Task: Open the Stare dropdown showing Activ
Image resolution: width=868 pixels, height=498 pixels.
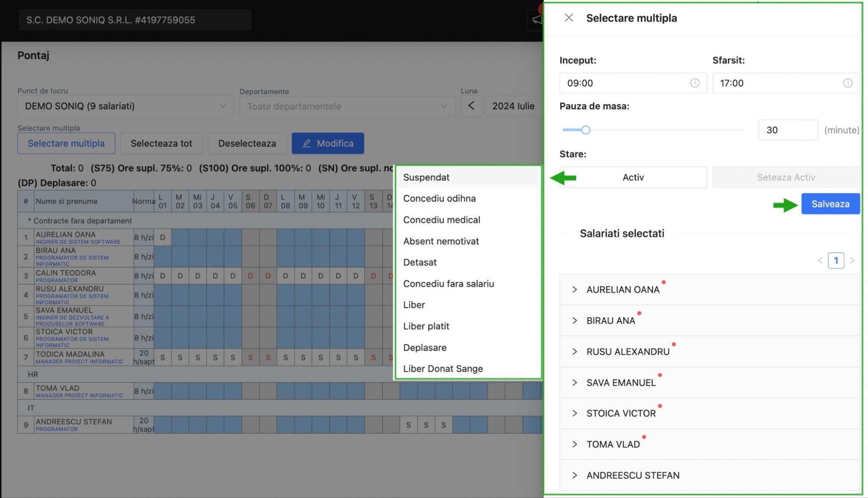Action: [x=633, y=177]
